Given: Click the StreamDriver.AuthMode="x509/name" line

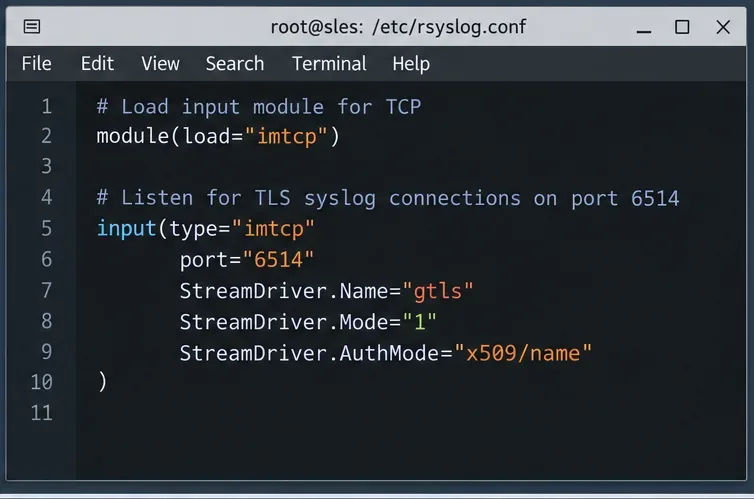Looking at the screenshot, I should (x=386, y=353).
